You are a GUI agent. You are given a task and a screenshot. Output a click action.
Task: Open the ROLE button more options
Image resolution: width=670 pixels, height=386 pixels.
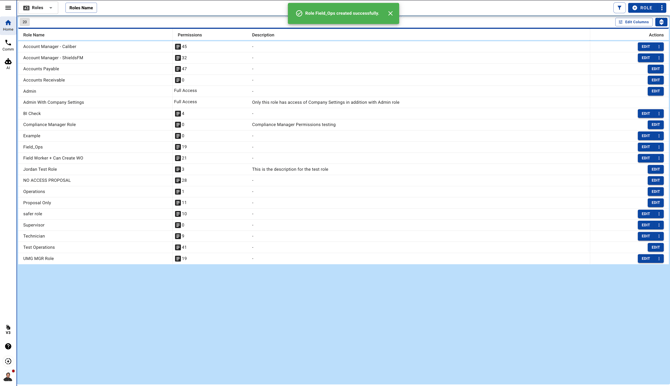[x=661, y=8]
